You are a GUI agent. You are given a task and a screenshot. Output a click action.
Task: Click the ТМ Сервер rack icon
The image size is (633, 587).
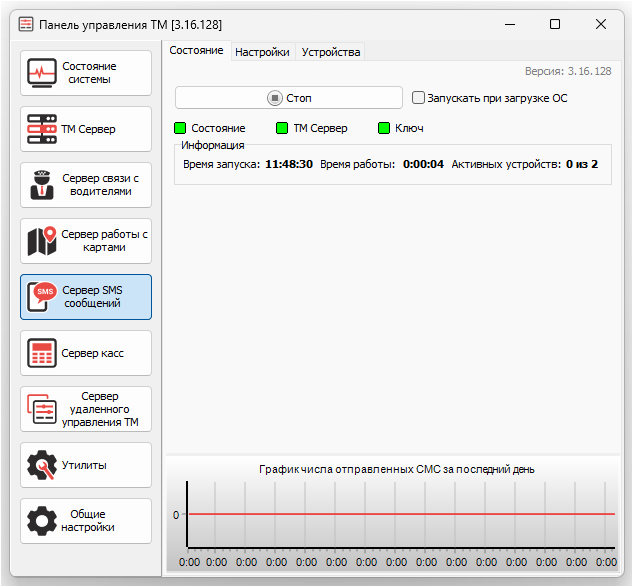(42, 129)
